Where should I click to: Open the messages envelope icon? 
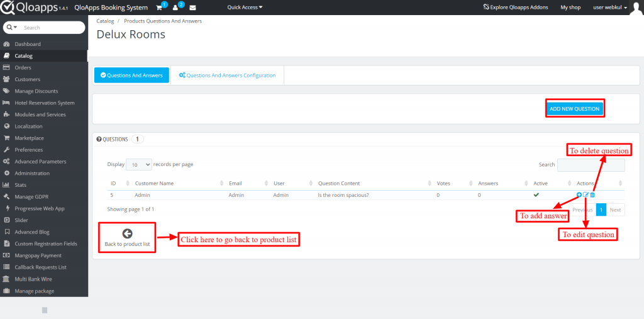click(x=192, y=8)
